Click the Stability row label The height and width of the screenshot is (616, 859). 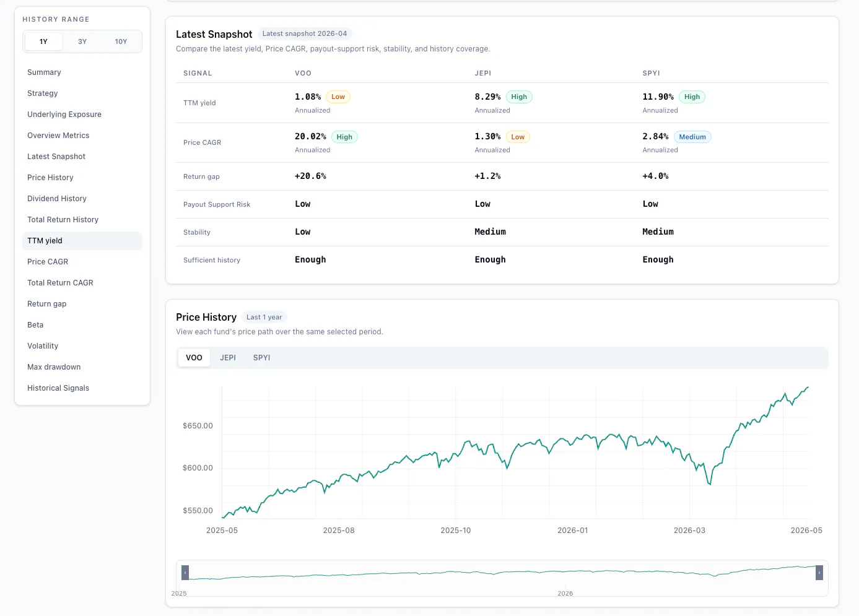point(197,232)
